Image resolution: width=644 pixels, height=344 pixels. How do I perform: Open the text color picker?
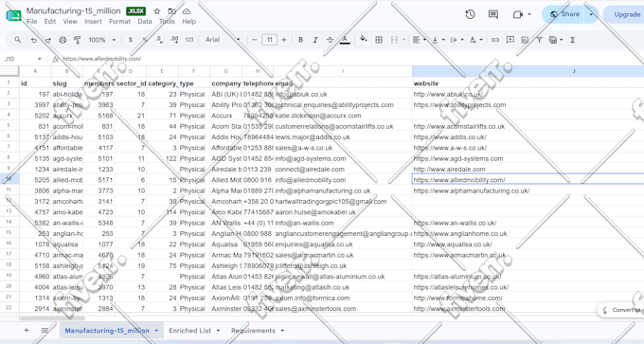345,40
